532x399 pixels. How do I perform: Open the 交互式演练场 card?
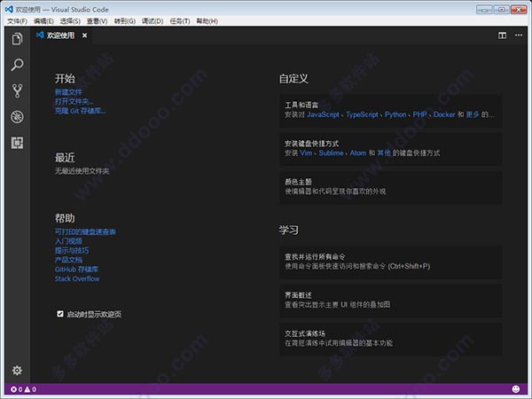[x=390, y=339]
